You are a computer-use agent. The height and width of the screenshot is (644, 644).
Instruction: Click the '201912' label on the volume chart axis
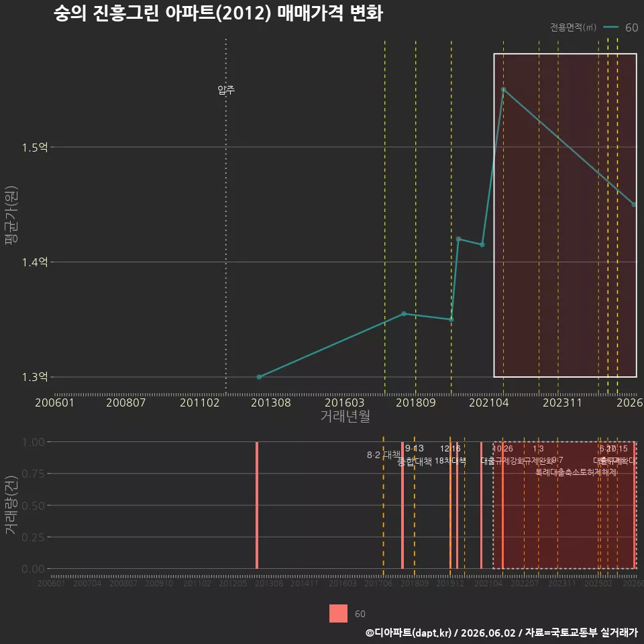(449, 583)
